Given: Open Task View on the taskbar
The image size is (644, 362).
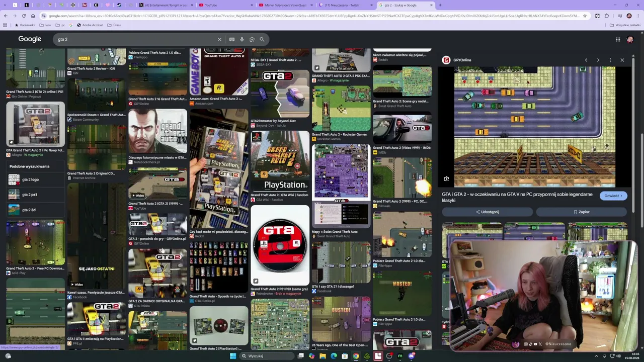Looking at the screenshot, I should (x=301, y=356).
